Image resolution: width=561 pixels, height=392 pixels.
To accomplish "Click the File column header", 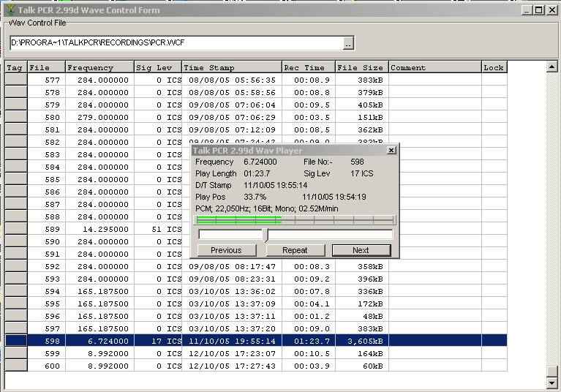I will click(47, 67).
